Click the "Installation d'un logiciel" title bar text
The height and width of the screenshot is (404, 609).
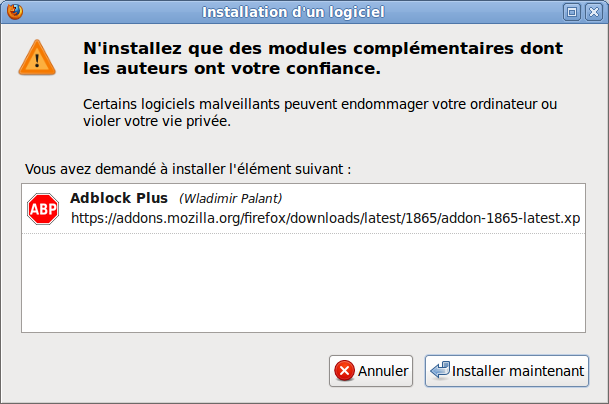coord(293,12)
